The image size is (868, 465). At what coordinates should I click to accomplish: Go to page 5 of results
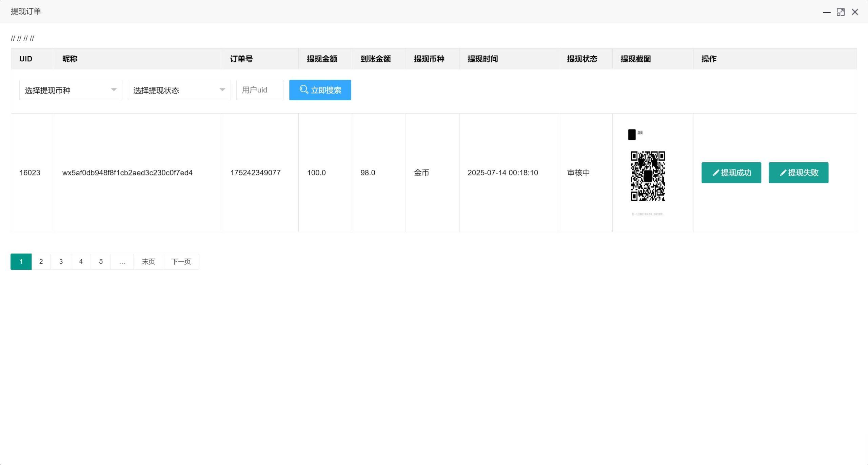click(101, 261)
